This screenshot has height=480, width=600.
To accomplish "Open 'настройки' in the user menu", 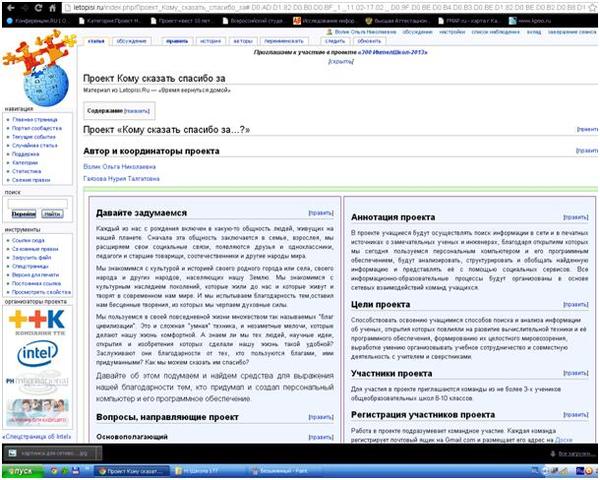I will point(452,32).
